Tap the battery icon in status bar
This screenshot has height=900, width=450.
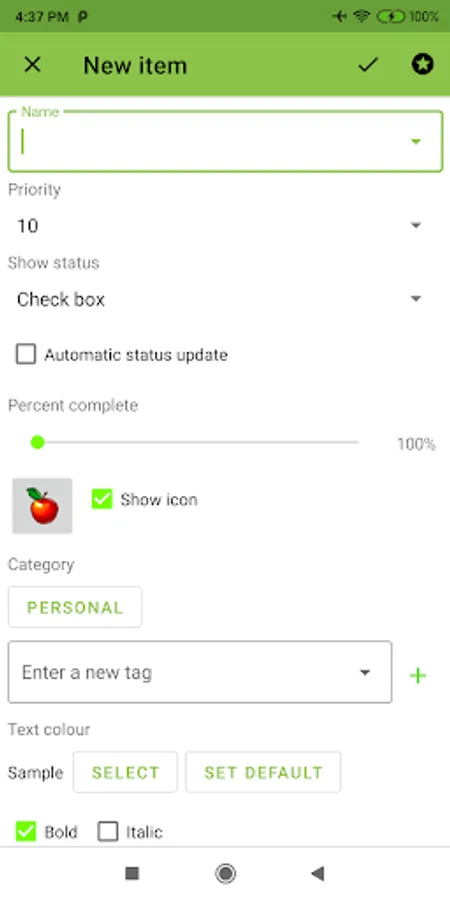391,17
